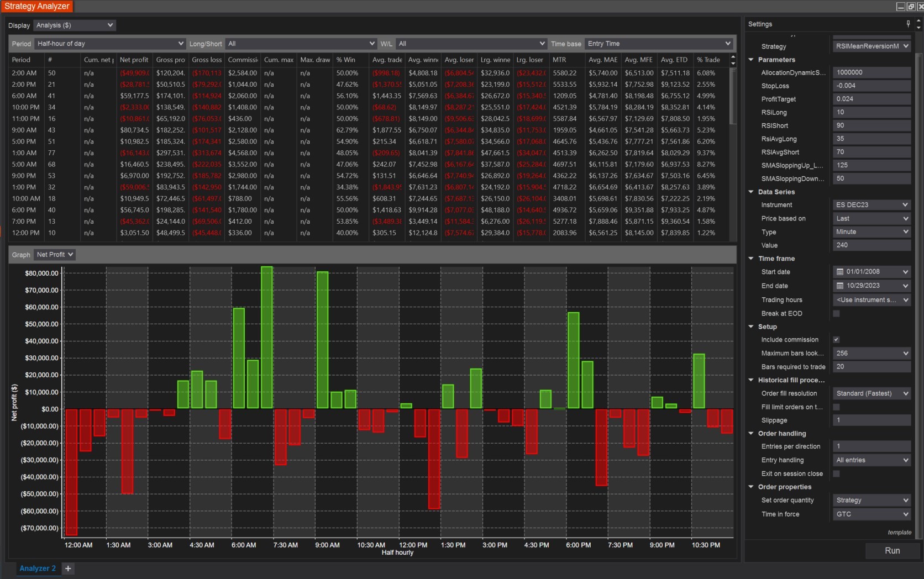Sort by the Net profit column header

coord(134,60)
